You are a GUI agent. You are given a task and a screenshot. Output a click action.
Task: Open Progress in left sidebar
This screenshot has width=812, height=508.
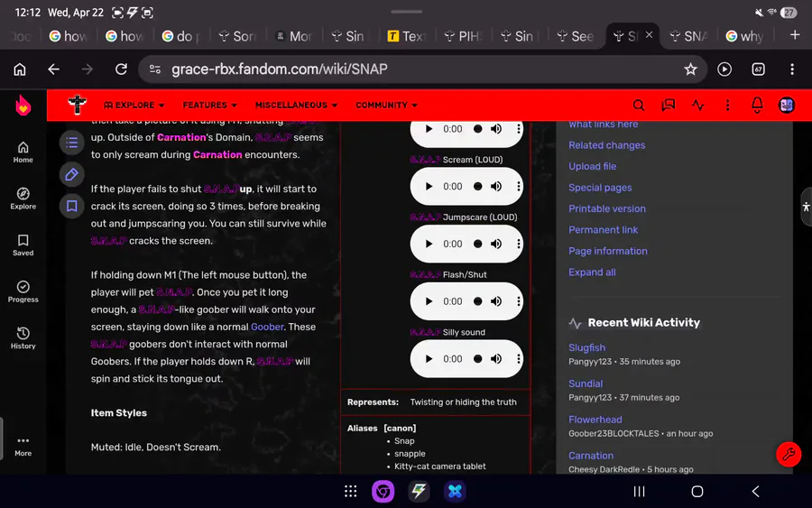pyautogui.click(x=23, y=291)
